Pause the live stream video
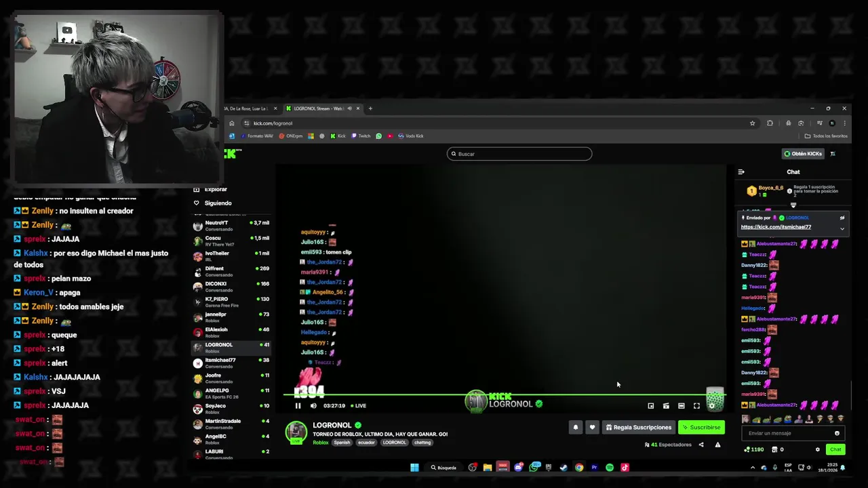 tap(298, 406)
